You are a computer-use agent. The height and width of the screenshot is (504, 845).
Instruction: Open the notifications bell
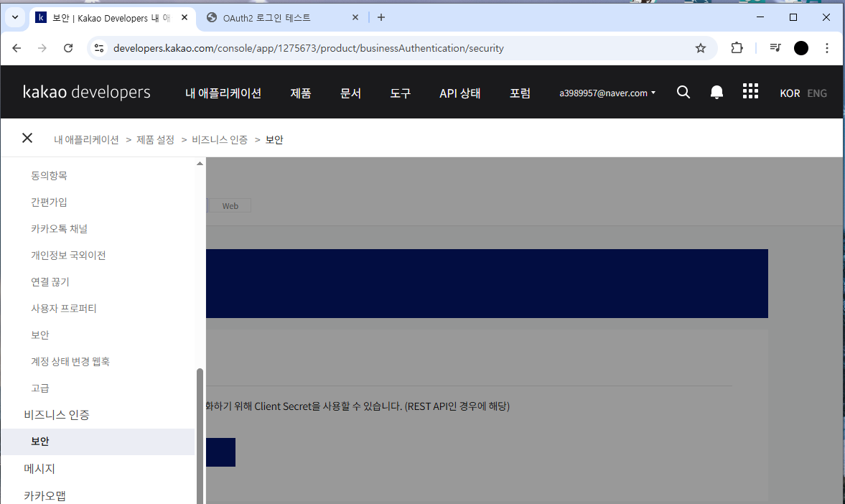[716, 92]
